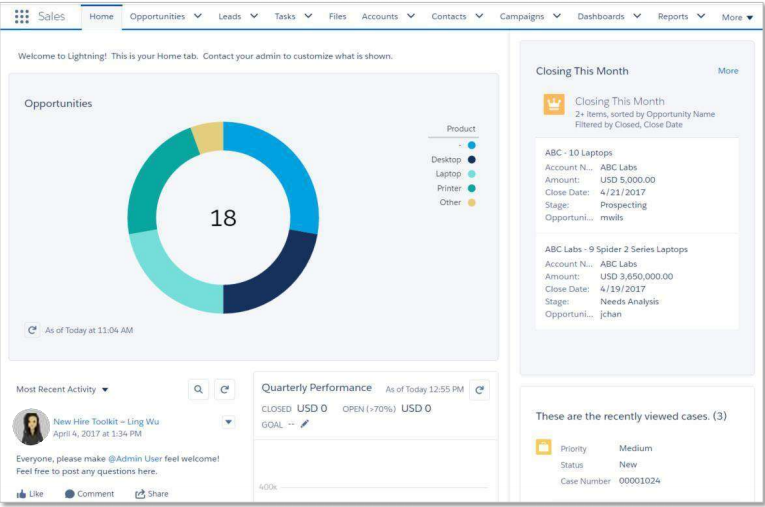The width and height of the screenshot is (765, 507).
Task: Refresh the Opportunities chart
Action: tap(33, 329)
